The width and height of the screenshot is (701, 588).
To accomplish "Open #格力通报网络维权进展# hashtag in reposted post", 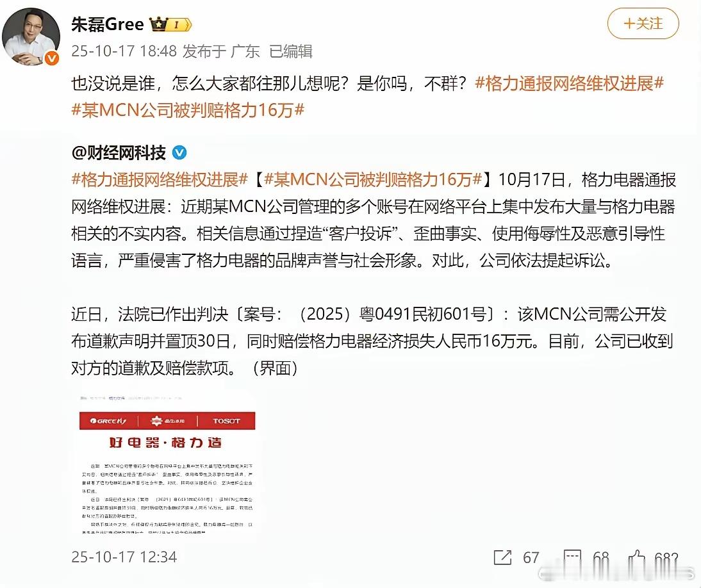I will pos(160,179).
